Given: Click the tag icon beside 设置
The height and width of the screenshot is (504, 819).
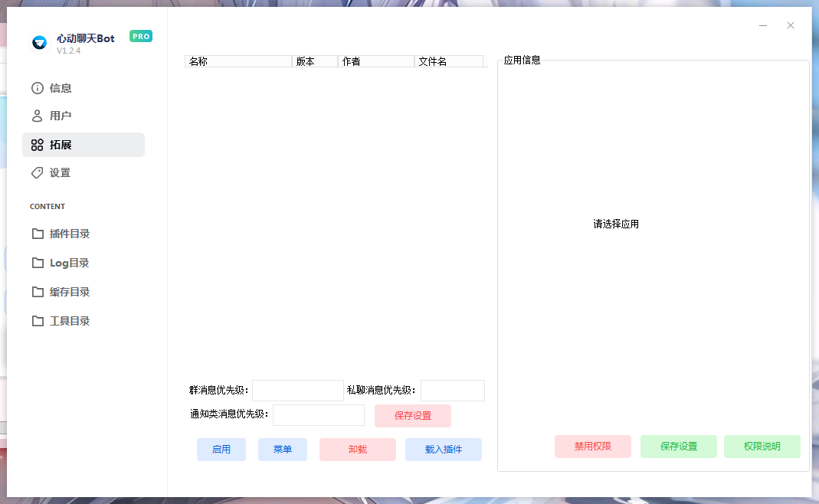Looking at the screenshot, I should pyautogui.click(x=37, y=173).
